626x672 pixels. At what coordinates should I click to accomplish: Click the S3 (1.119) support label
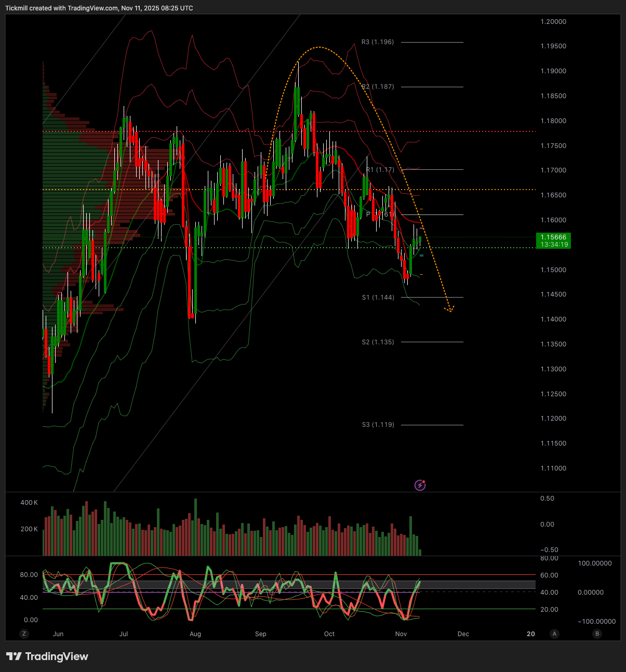[378, 425]
